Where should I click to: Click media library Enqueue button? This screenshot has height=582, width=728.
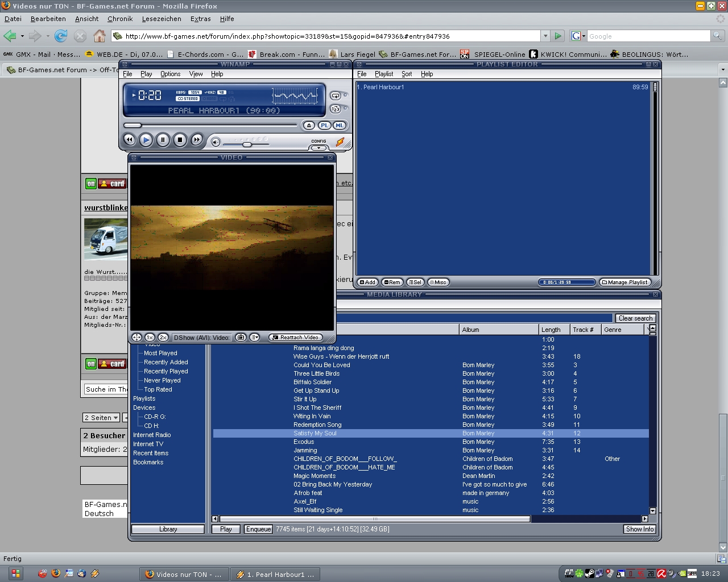[258, 529]
